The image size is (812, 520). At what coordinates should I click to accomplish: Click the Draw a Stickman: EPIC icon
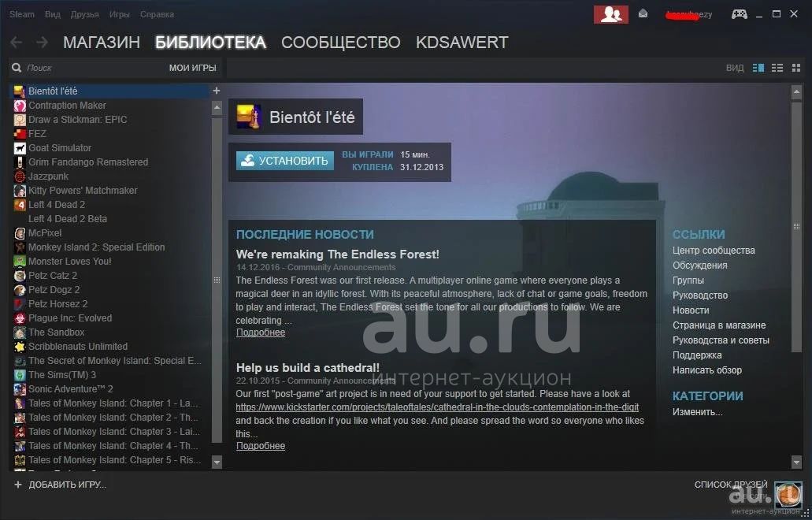(x=20, y=120)
